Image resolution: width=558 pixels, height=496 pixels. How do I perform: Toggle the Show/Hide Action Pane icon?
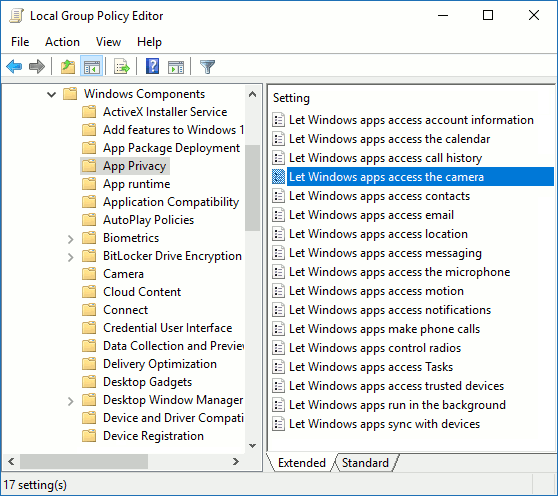(x=176, y=67)
